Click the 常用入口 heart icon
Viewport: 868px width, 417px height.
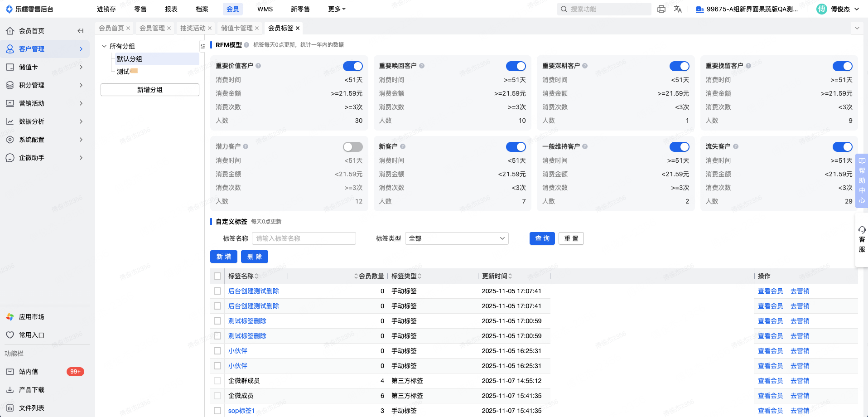[x=10, y=335]
